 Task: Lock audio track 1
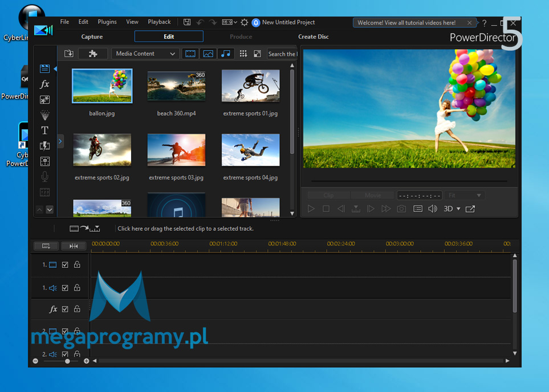tap(77, 287)
